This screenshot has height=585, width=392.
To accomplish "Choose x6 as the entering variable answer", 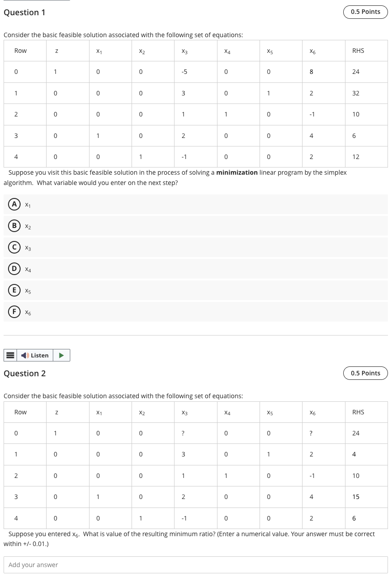I will 27,312.
